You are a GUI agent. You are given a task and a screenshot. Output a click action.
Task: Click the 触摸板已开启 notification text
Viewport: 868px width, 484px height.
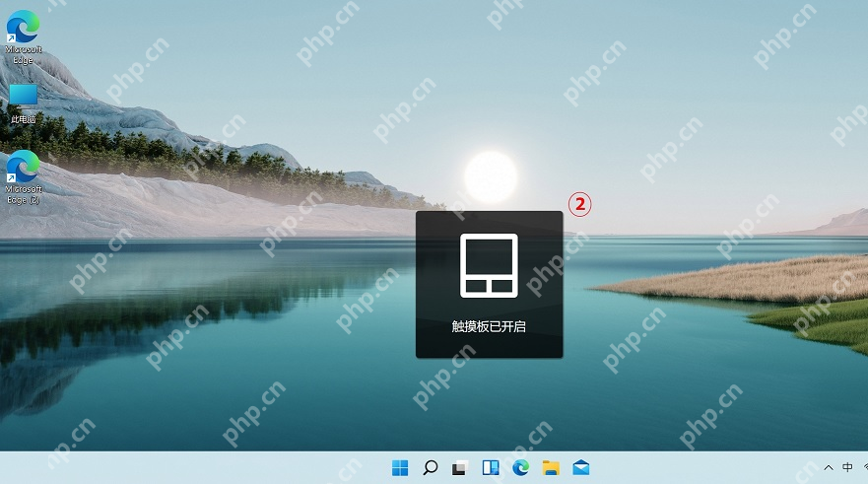pos(489,326)
